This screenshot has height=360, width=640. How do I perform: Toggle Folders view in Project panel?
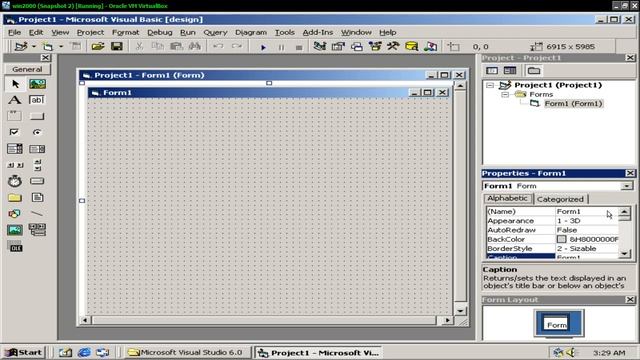pos(533,71)
